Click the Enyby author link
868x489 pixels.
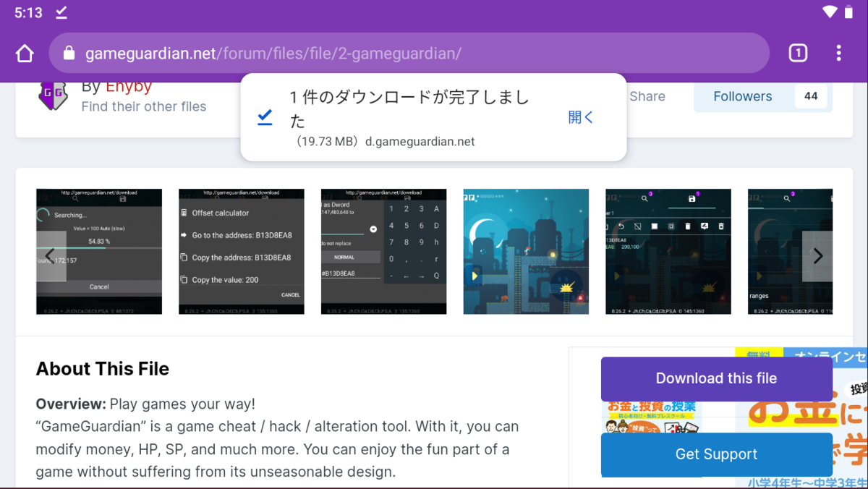pos(129,87)
